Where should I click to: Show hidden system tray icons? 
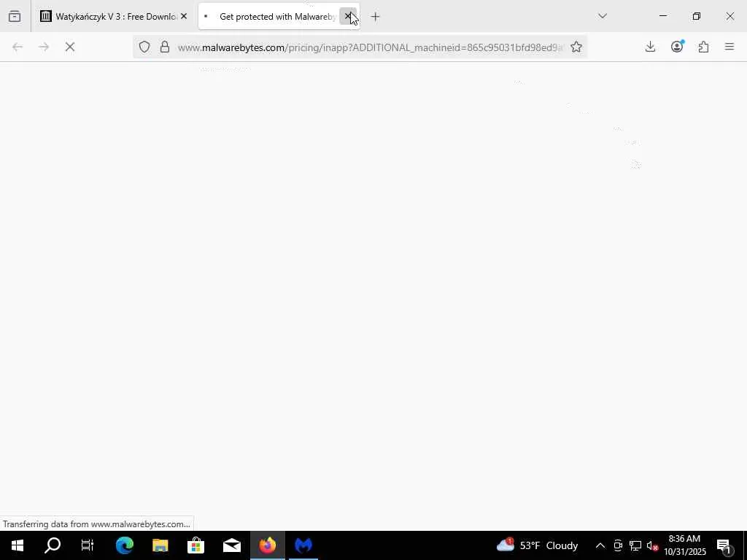pyautogui.click(x=600, y=545)
